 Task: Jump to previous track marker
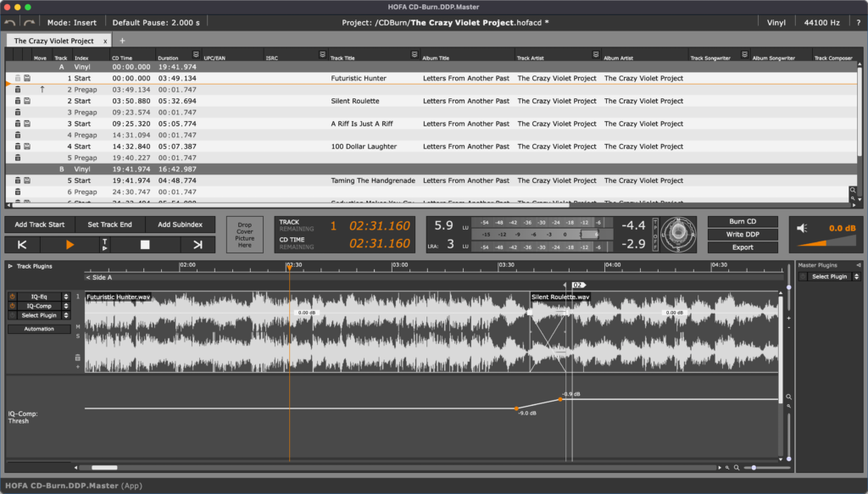(22, 245)
